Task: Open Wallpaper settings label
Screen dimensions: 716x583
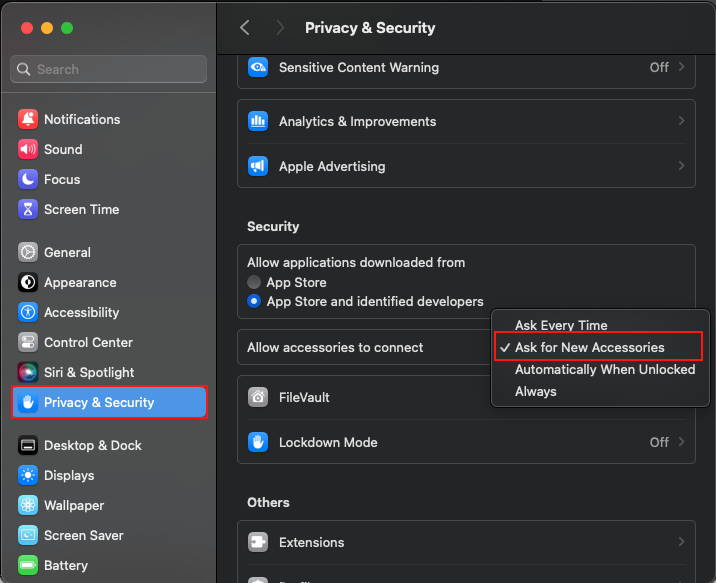Action: pyautogui.click(x=74, y=505)
